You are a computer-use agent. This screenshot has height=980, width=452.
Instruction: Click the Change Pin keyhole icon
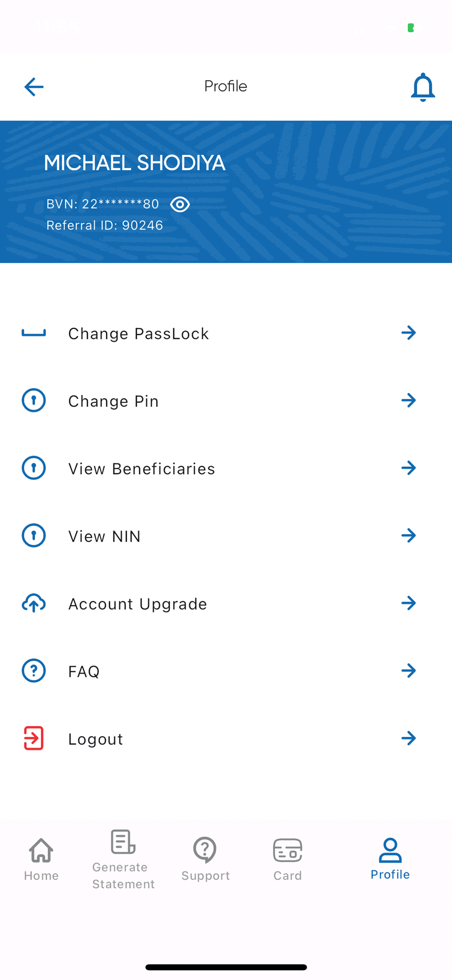[34, 400]
